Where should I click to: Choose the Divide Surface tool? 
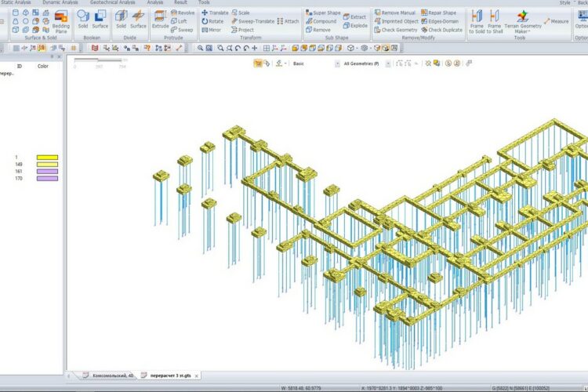pyautogui.click(x=138, y=19)
